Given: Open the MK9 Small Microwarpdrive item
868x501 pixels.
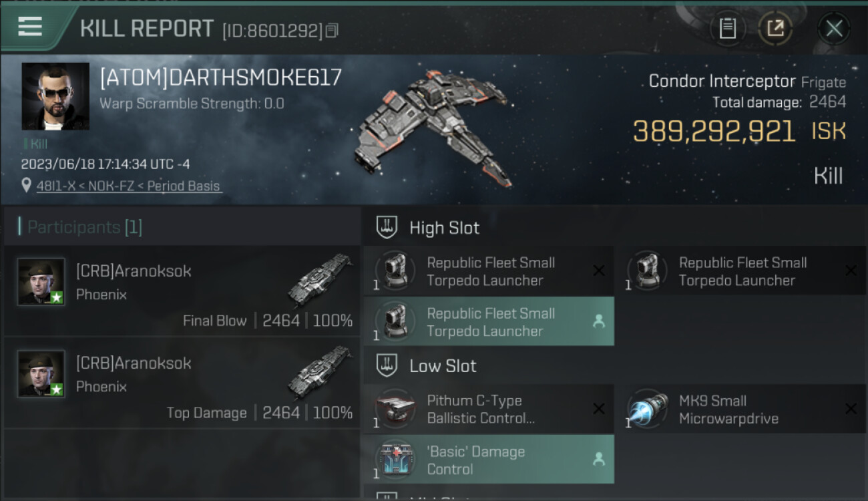Looking at the screenshot, I should point(740,409).
